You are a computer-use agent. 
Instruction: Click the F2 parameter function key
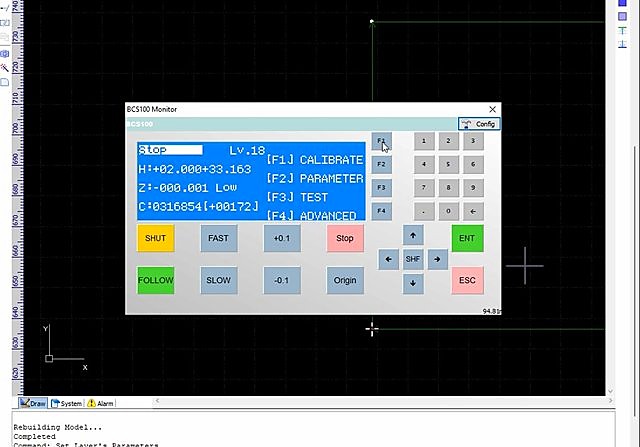tap(382, 164)
